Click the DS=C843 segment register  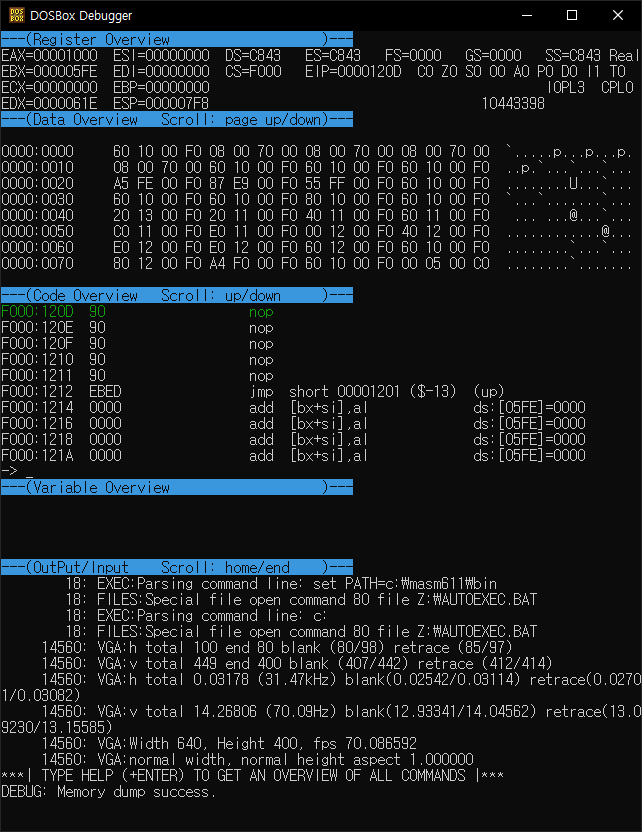[x=253, y=55]
